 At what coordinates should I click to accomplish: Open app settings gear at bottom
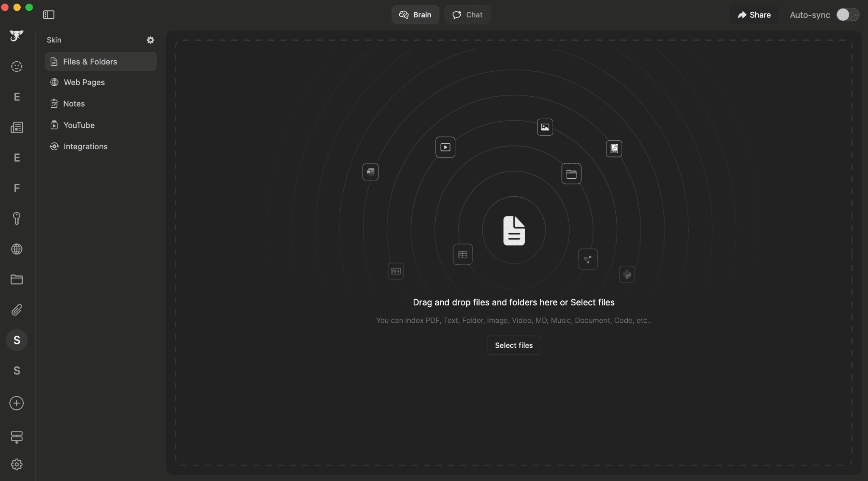[x=17, y=464]
